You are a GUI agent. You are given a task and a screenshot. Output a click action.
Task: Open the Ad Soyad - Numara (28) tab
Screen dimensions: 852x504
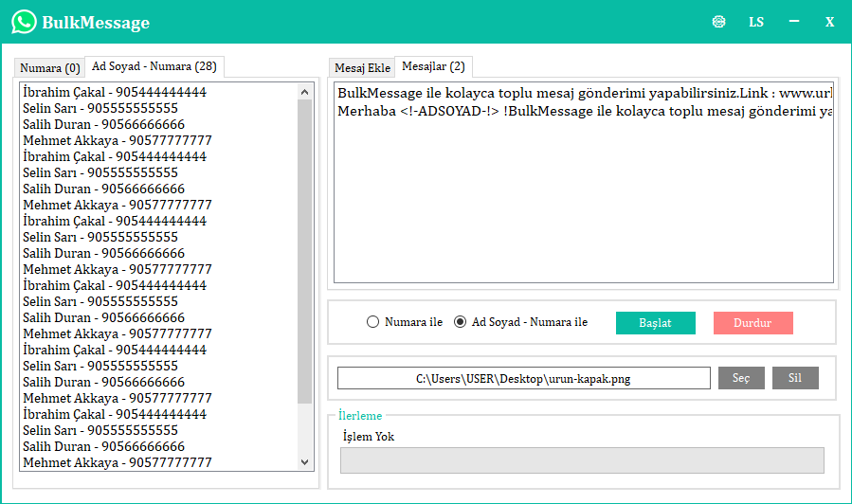pos(154,67)
